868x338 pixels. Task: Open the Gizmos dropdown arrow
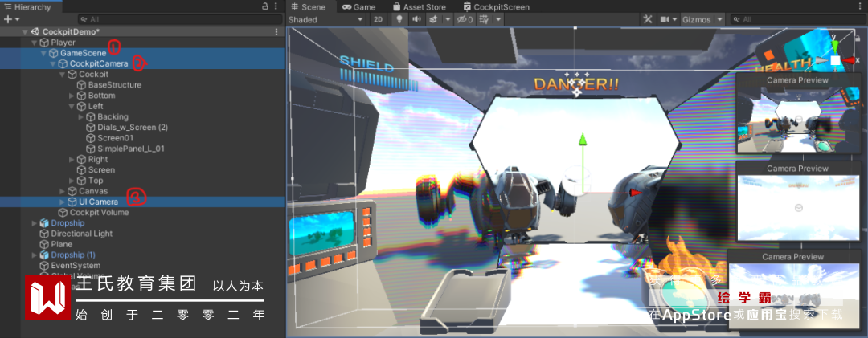click(x=719, y=19)
